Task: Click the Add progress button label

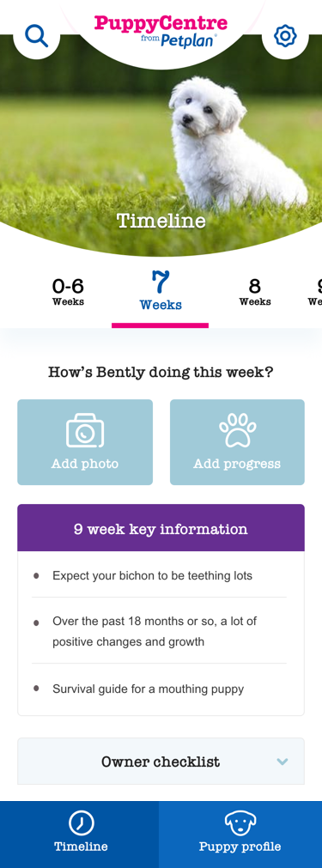Action: click(237, 464)
